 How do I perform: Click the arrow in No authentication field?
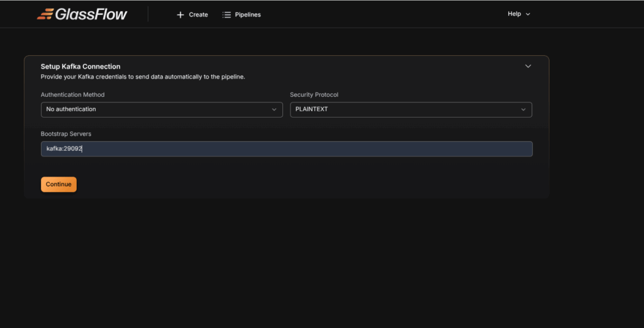coord(274,109)
